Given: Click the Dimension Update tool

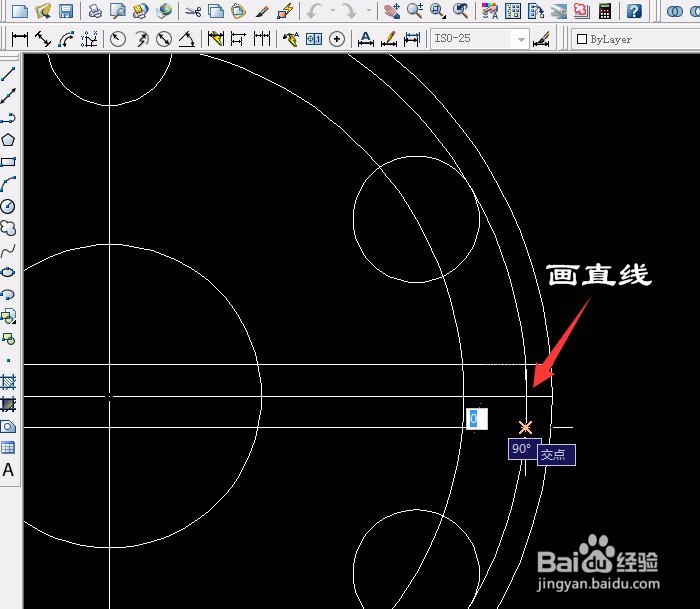Looking at the screenshot, I should pyautogui.click(x=412, y=39).
